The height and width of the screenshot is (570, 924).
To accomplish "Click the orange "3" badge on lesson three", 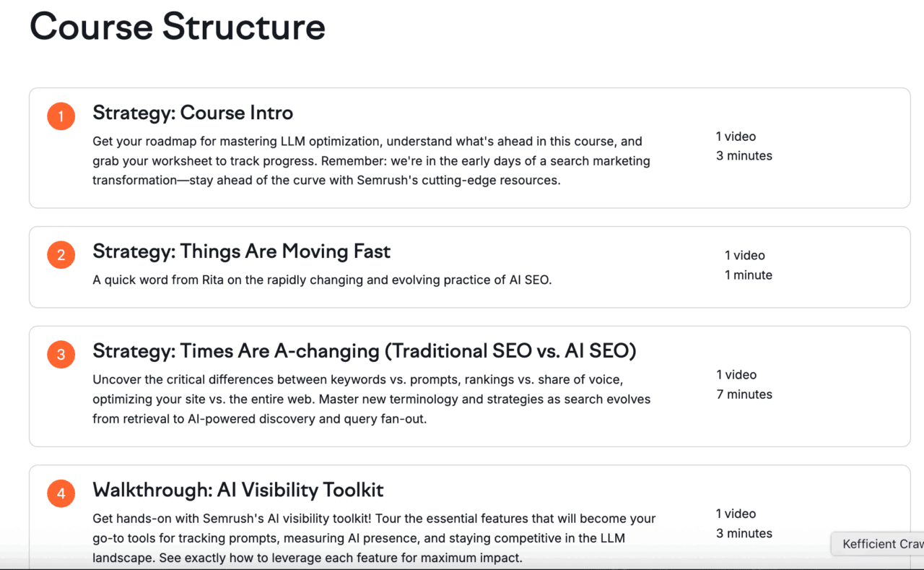I will pos(61,354).
